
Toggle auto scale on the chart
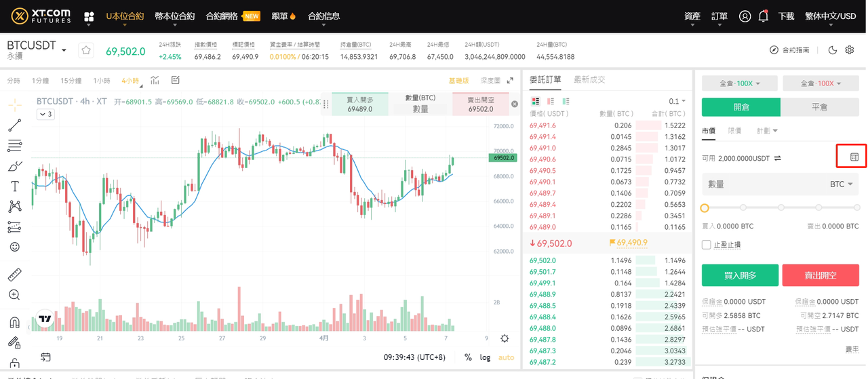tap(506, 357)
